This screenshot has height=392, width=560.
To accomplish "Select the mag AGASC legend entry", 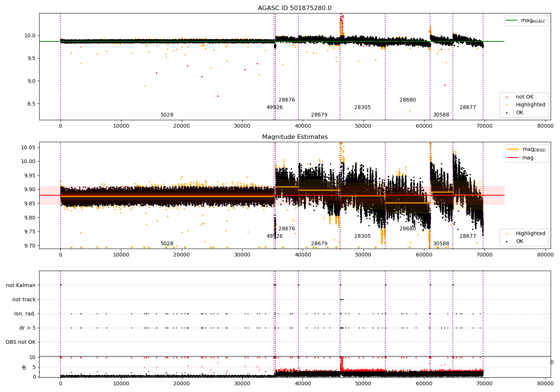I will 526,21.
